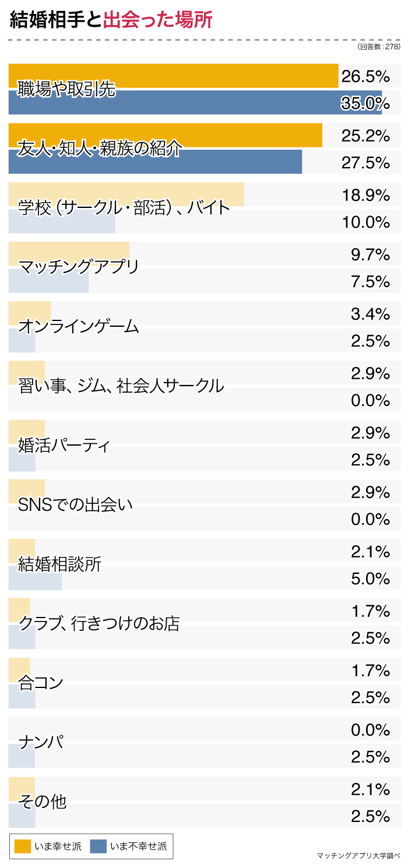Click the orange いま幸せ派 legend swatch
The height and width of the screenshot is (868, 408).
[22, 846]
